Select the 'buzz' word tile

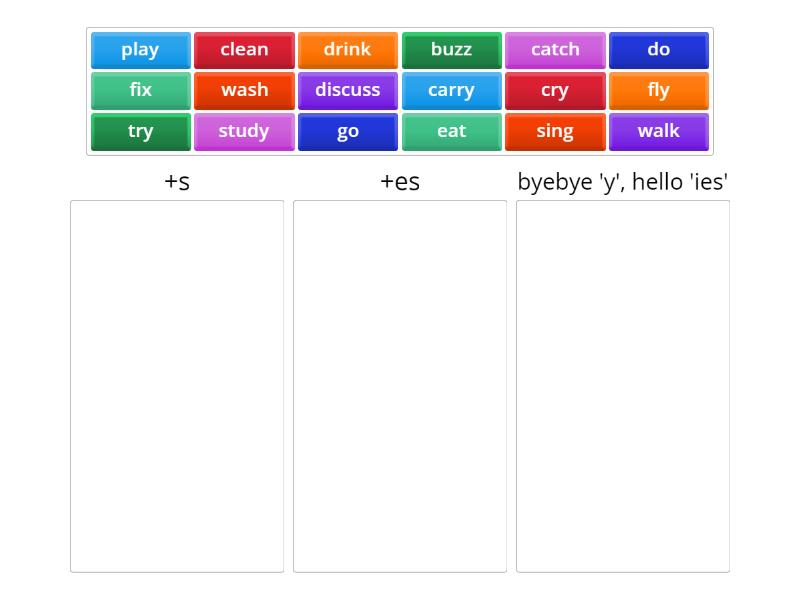pyautogui.click(x=452, y=50)
